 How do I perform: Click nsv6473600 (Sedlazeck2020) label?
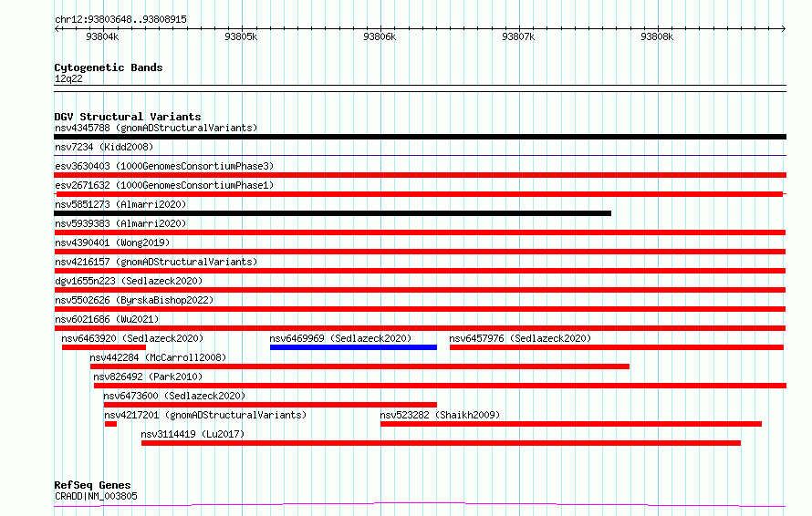[x=174, y=396]
